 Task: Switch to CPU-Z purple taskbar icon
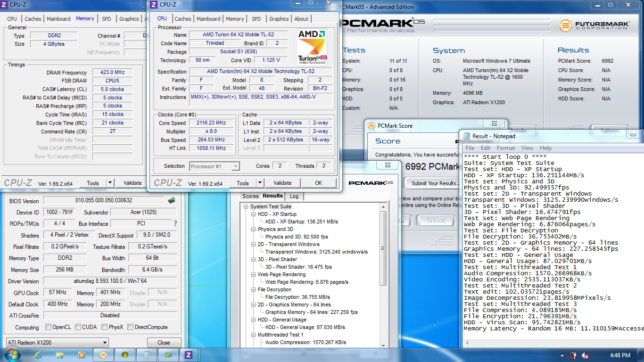(x=189, y=355)
